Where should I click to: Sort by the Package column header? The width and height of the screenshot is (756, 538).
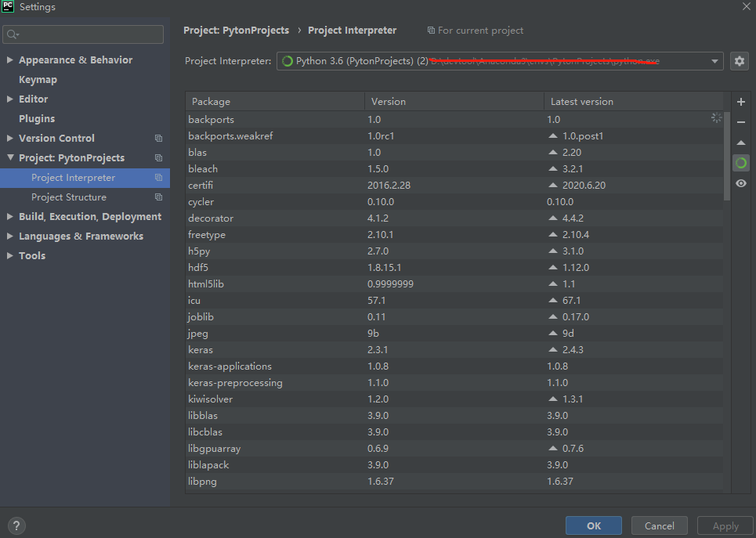click(275, 102)
